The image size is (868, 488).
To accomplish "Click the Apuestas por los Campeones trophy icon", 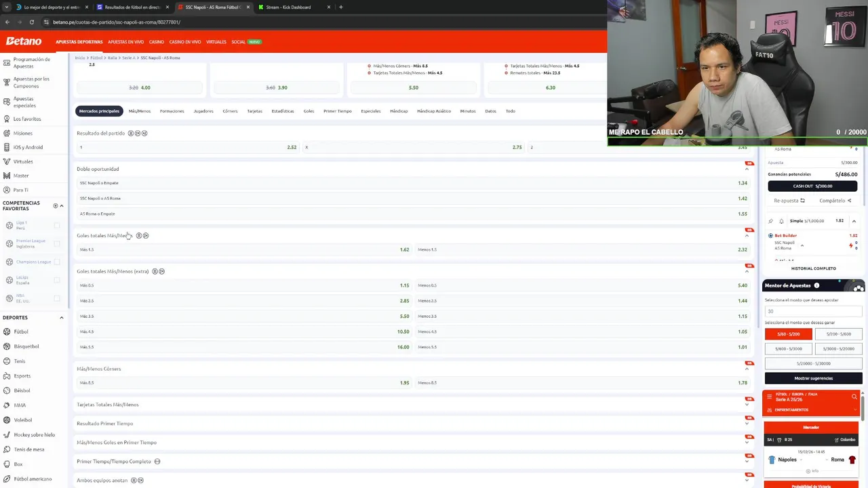I will [7, 82].
